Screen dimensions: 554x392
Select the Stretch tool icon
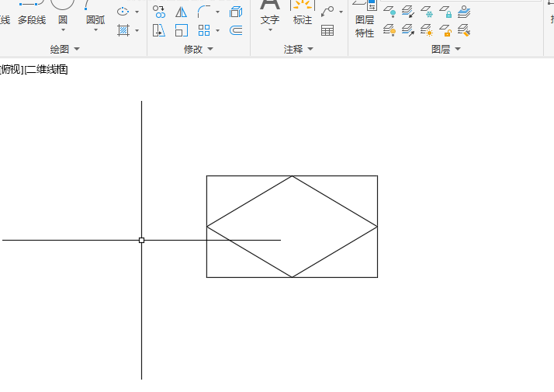click(159, 30)
